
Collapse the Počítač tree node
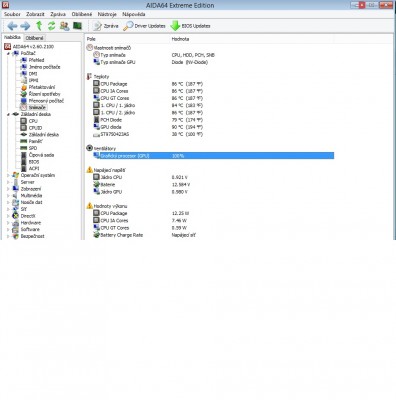click(x=8, y=53)
